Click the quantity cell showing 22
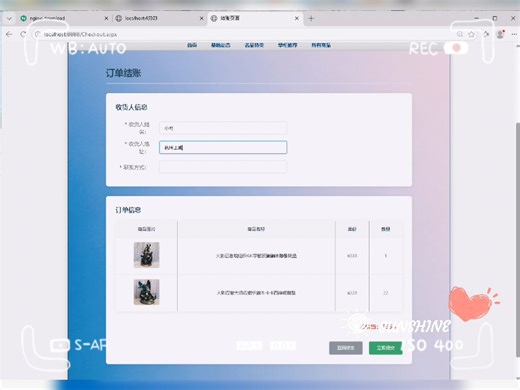This screenshot has width=520, height=390. coord(386,293)
